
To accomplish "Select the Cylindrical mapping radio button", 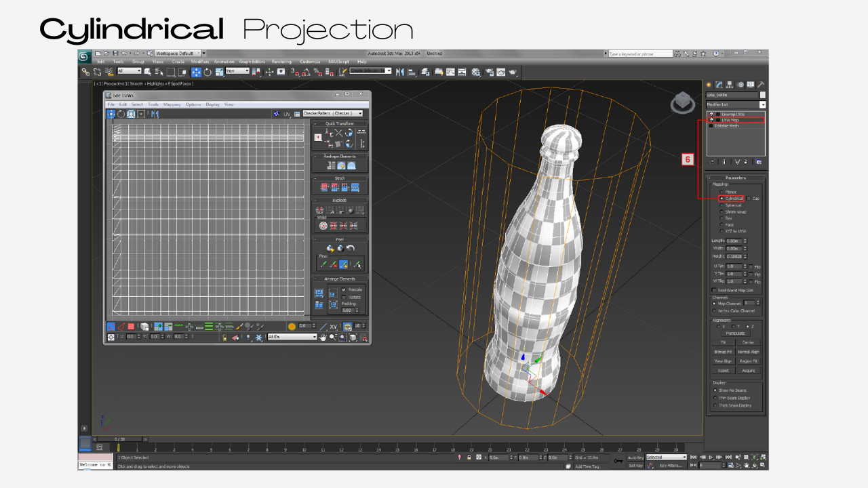I will 720,199.
